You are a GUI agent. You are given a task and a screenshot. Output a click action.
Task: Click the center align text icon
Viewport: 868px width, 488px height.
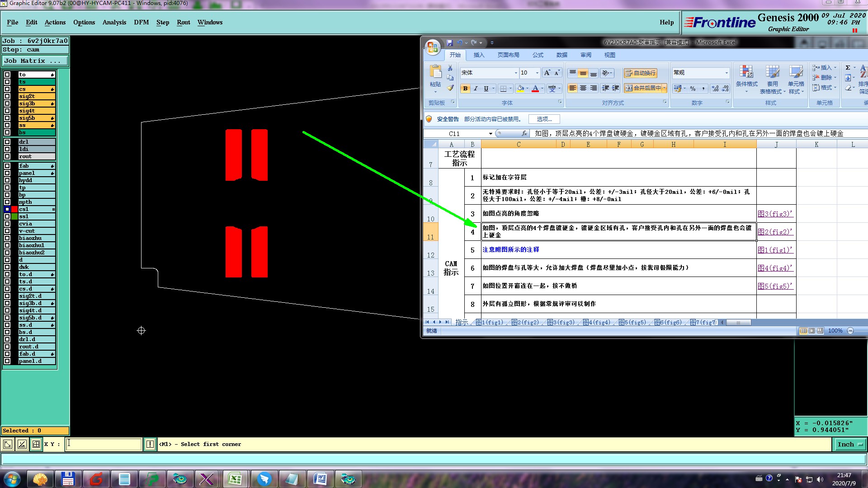(583, 88)
